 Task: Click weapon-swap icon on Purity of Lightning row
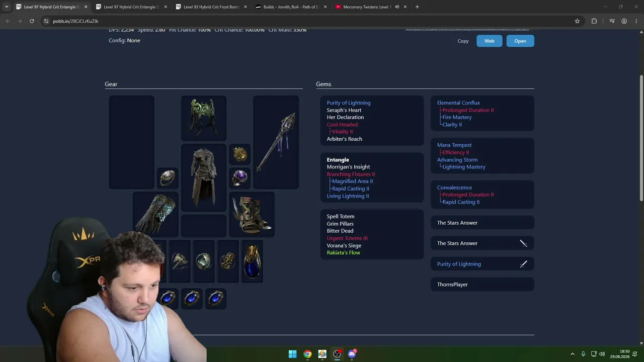click(523, 264)
